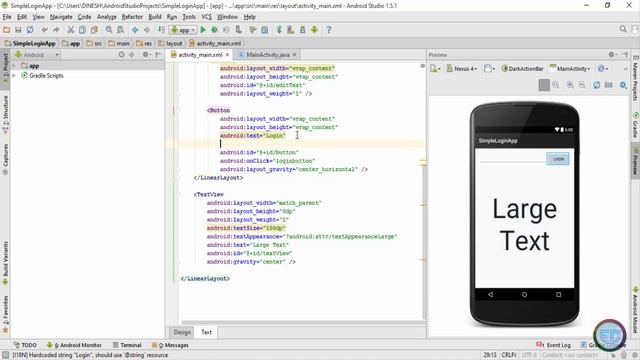Click the Search Everywhere magnifier icon
Screen dimensions: 640x360
click(623, 29)
